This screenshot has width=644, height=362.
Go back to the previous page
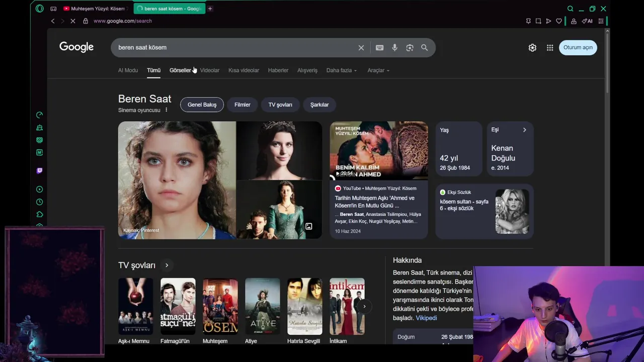click(53, 21)
